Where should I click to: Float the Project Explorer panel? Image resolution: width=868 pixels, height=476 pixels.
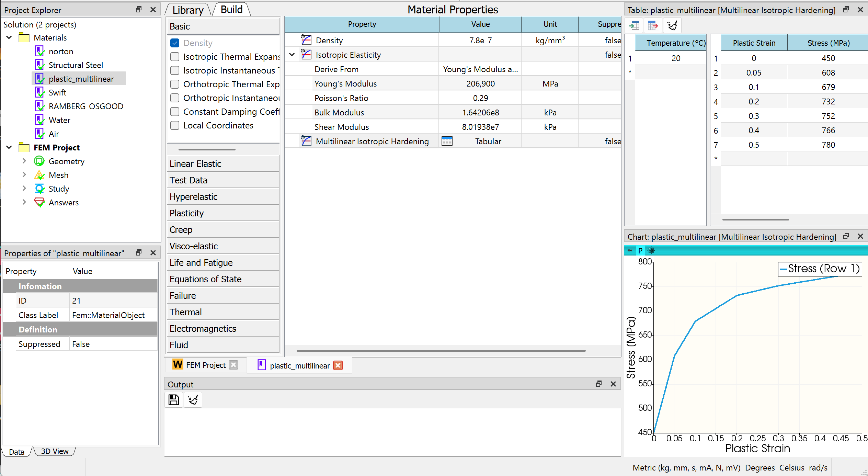pyautogui.click(x=139, y=10)
